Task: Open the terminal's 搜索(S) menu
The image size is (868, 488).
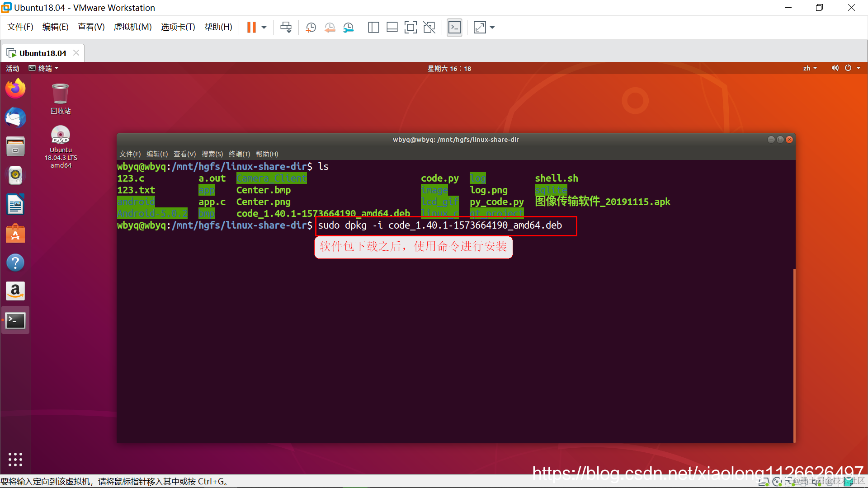Action: (x=212, y=154)
